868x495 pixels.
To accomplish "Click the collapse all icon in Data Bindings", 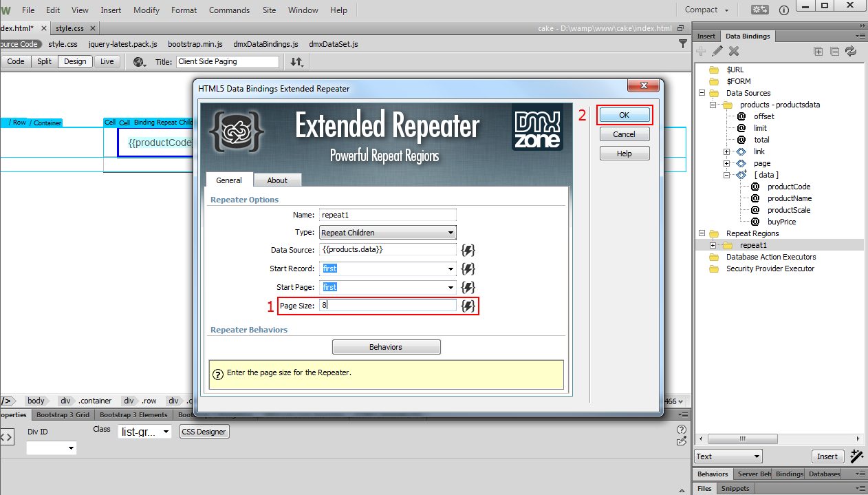I will (834, 51).
